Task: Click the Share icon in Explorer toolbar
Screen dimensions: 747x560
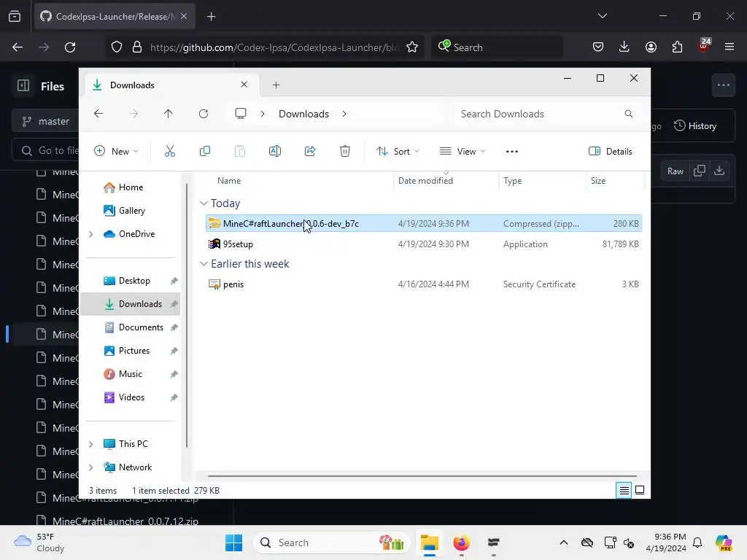Action: (x=310, y=152)
